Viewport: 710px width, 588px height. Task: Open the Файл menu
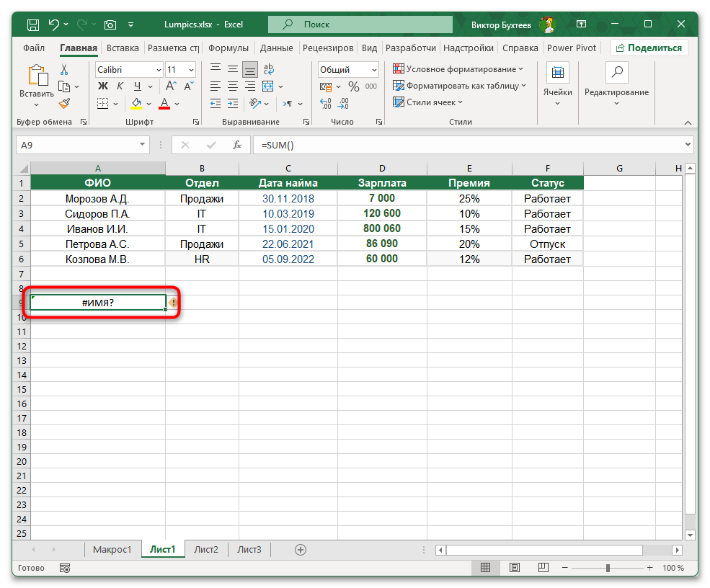coord(34,48)
